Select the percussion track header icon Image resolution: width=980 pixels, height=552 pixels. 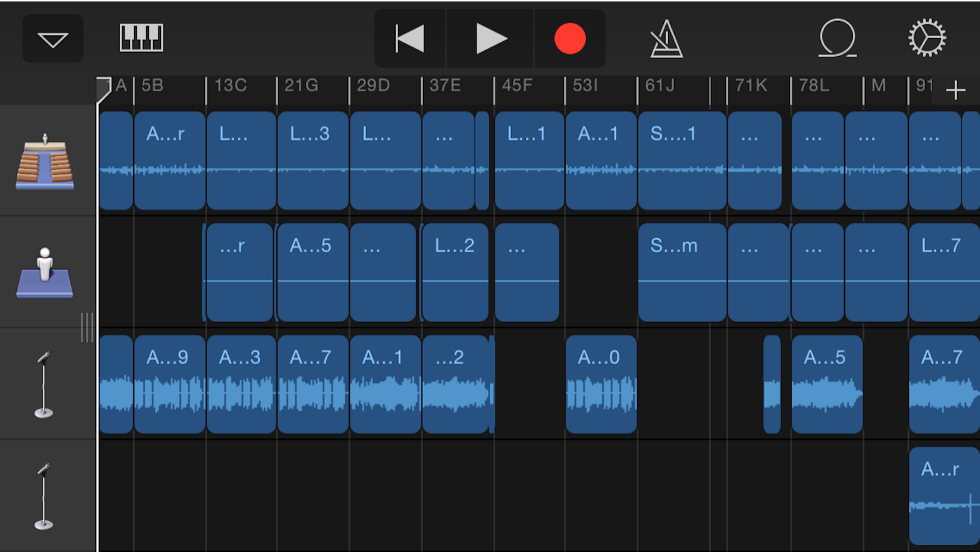[x=45, y=161]
